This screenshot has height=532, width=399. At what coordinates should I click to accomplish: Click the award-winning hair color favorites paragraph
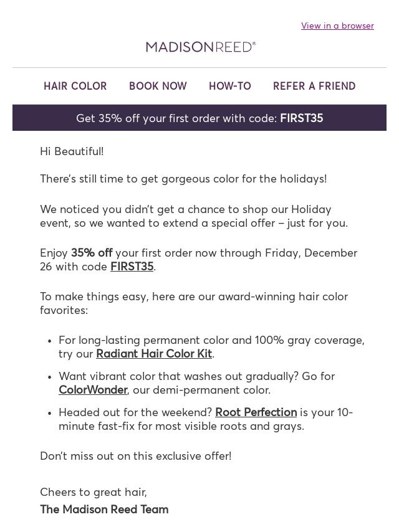coord(193,303)
